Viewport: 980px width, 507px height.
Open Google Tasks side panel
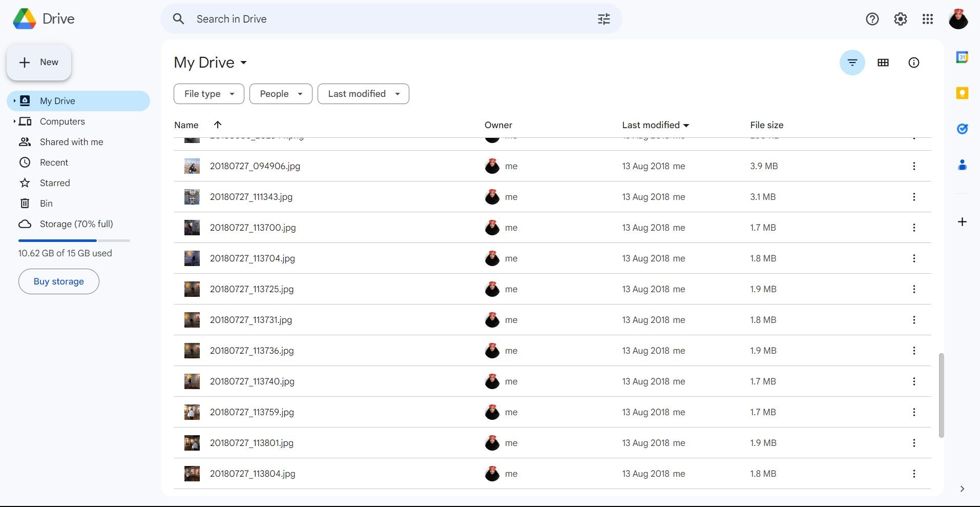[x=962, y=129]
